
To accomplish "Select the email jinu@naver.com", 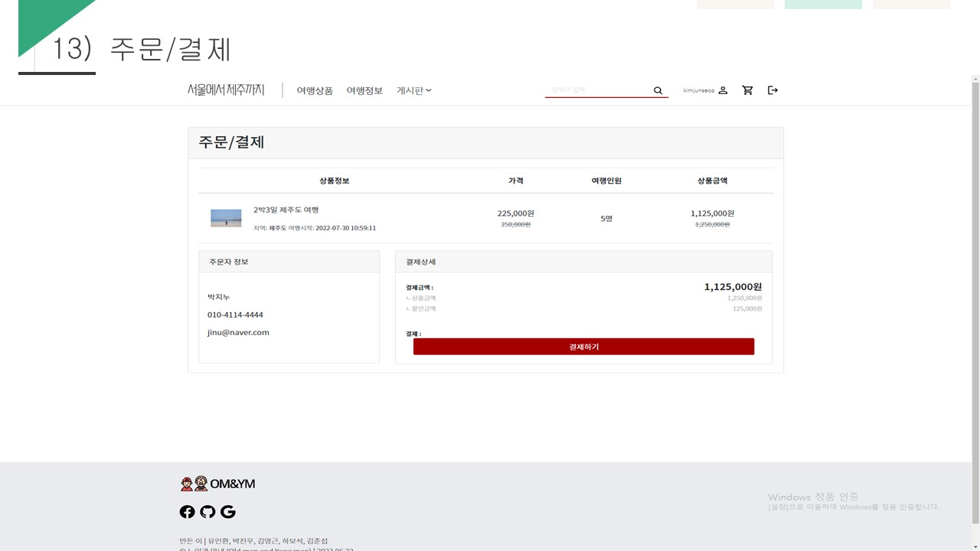I will [238, 332].
